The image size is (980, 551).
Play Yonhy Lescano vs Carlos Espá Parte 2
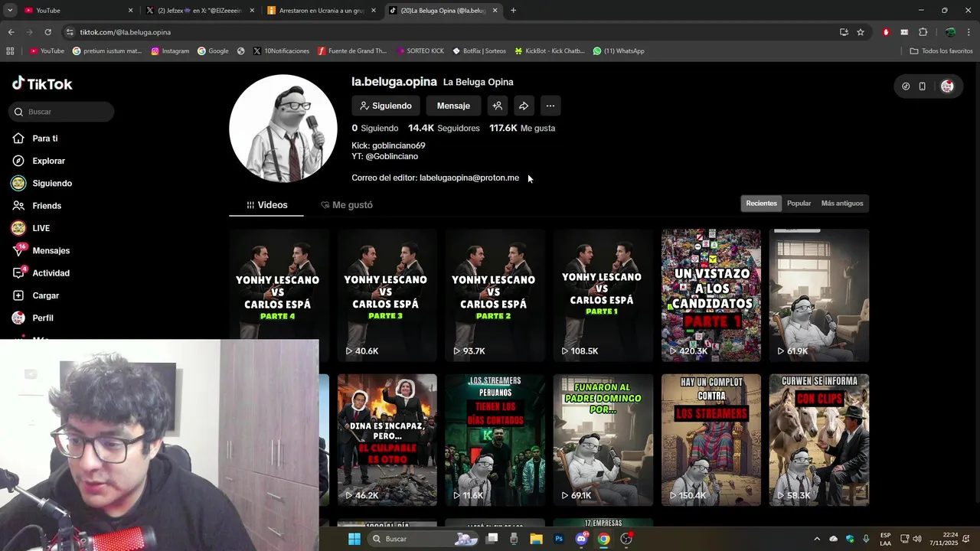tap(495, 295)
